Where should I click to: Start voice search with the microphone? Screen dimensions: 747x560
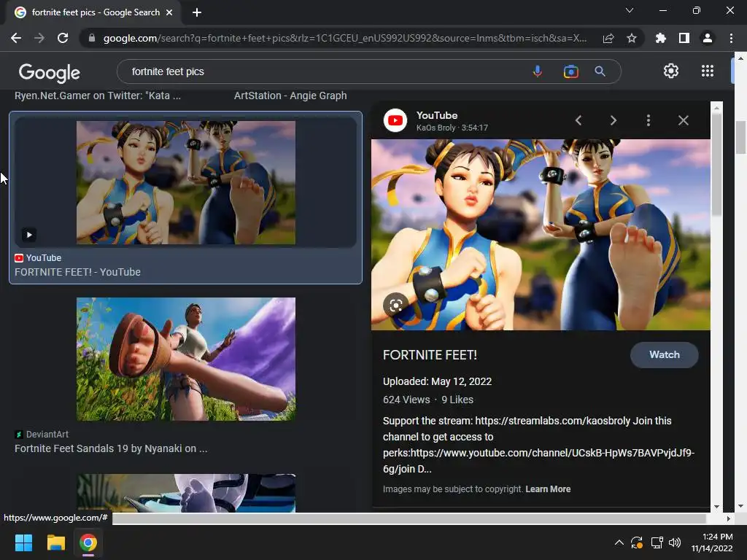point(538,71)
